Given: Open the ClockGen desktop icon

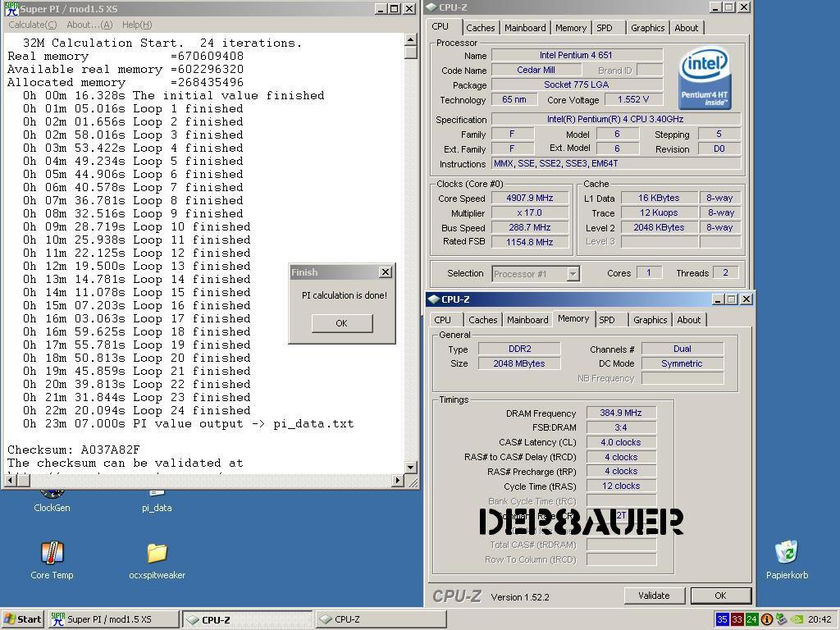Looking at the screenshot, I should (52, 501).
